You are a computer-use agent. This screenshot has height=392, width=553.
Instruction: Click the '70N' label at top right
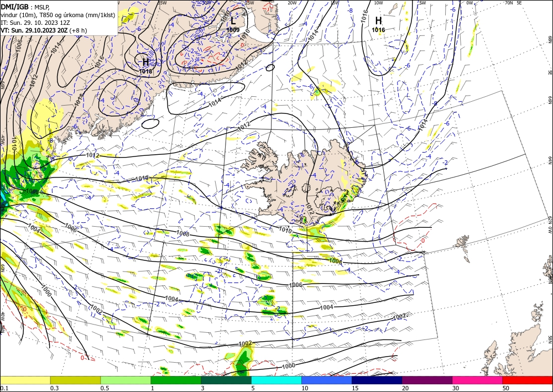click(509, 3)
